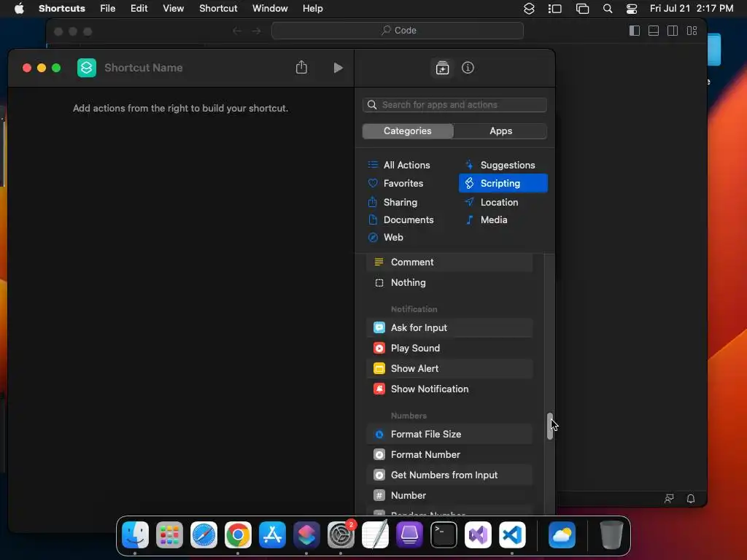Image resolution: width=747 pixels, height=560 pixels.
Task: Click Shortcuts menu bar status icon
Action: tap(529, 9)
